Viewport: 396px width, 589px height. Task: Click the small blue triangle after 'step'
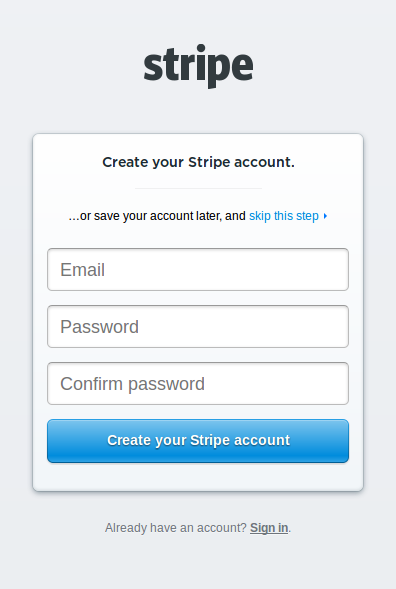tap(325, 216)
